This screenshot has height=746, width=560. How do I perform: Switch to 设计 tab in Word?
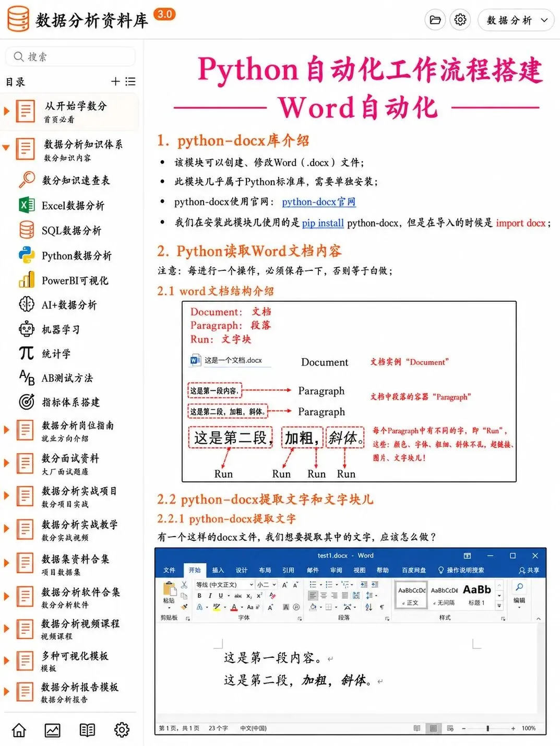click(x=241, y=570)
